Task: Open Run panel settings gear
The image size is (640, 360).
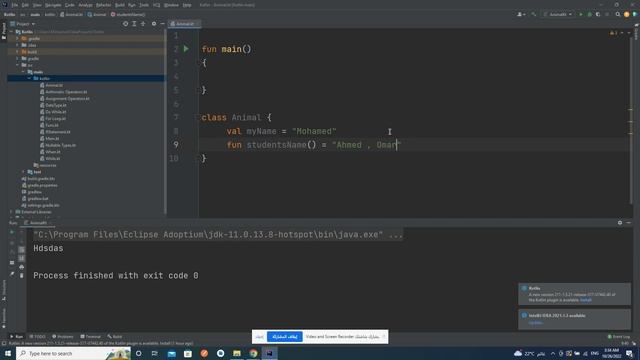Action: (620, 223)
